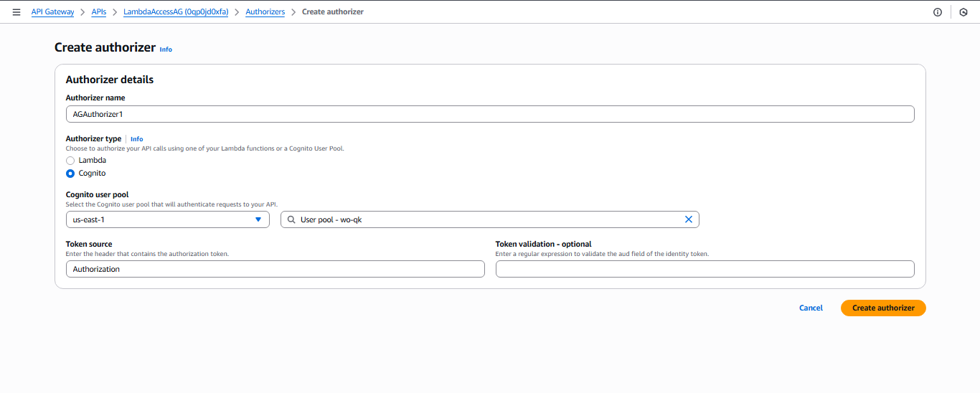Image resolution: width=980 pixels, height=393 pixels.
Task: Click the Create authorizer button
Action: [883, 308]
